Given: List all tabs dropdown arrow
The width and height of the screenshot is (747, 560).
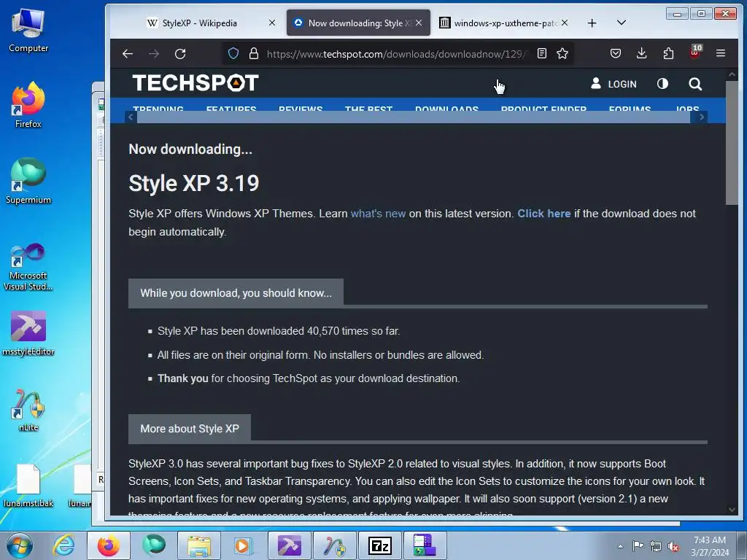Looking at the screenshot, I should pyautogui.click(x=622, y=23).
